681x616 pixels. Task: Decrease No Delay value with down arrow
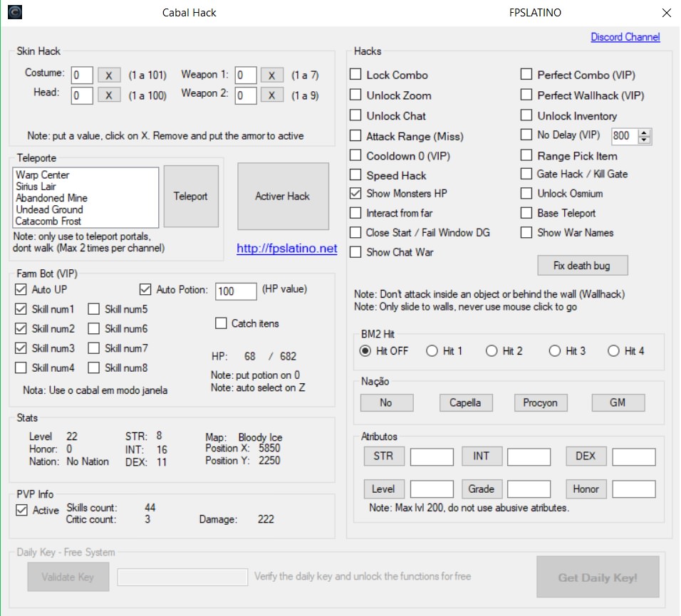point(645,140)
